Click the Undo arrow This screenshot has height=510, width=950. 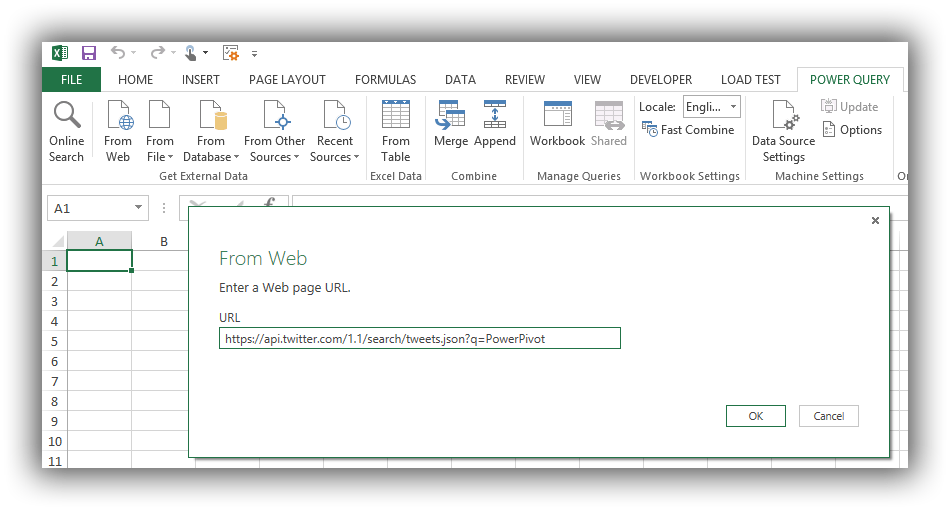tap(118, 53)
